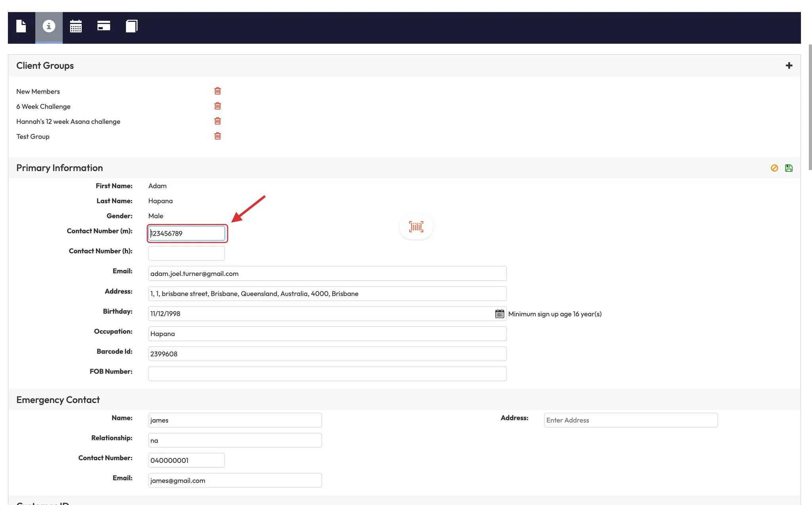Screen dimensions: 812x505
Task: Open the document tab icon
Action: [x=21, y=26]
